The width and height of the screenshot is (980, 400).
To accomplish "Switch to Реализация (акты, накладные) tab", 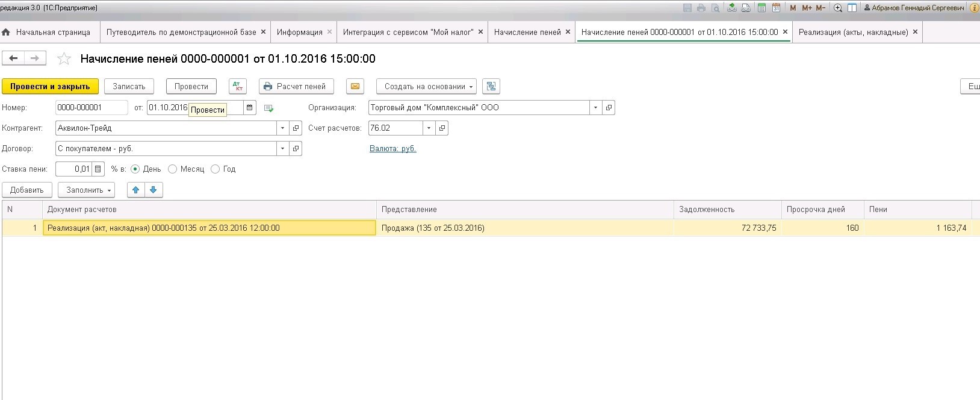I will [853, 32].
